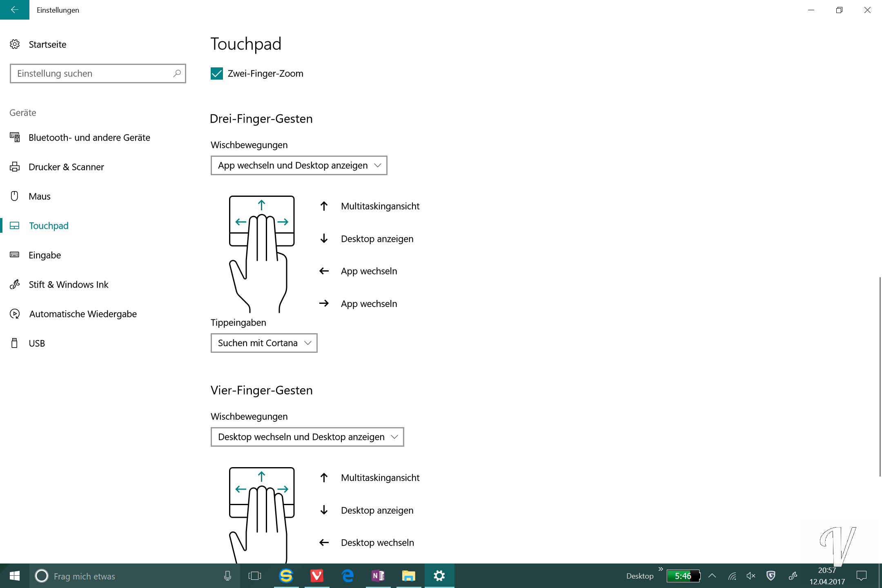Screen dimensions: 882x588
Task: Go to Bluetooth- und andere Geräte
Action: tap(89, 138)
